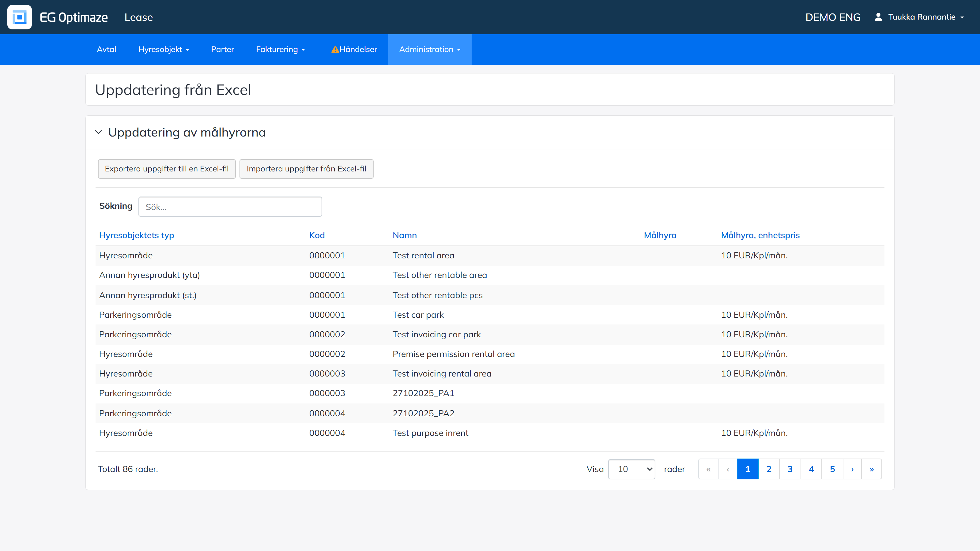Open the Fakturering dropdown menu

(x=281, y=49)
